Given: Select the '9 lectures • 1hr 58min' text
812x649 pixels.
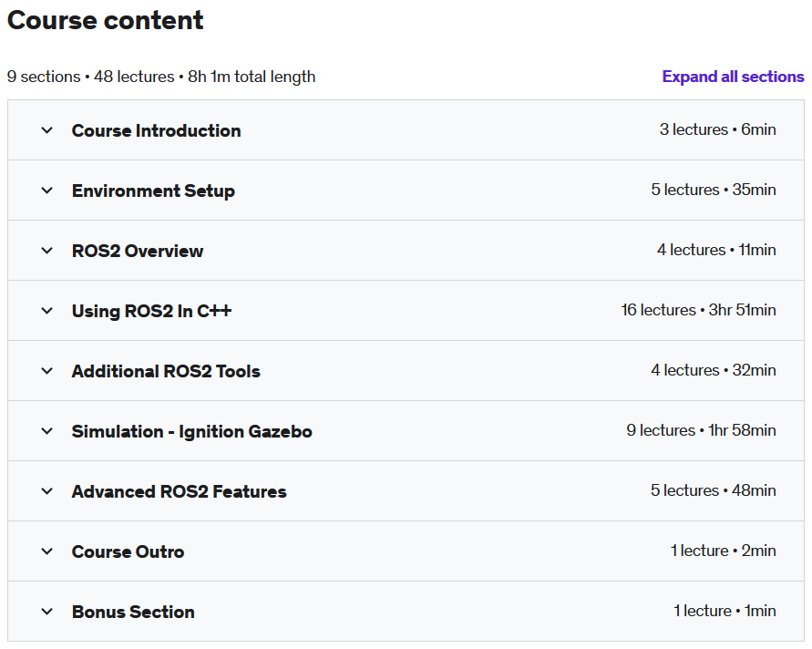Looking at the screenshot, I should (x=701, y=430).
